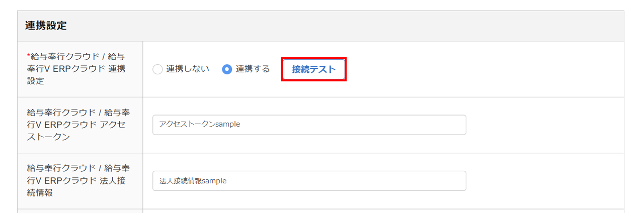Click the partially visible label cell below 法人接続情報

[79, 211]
